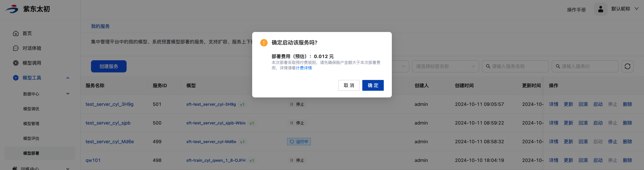This screenshot has height=170, width=644.
Task: Open 首页 via the home icon
Action: (16, 34)
